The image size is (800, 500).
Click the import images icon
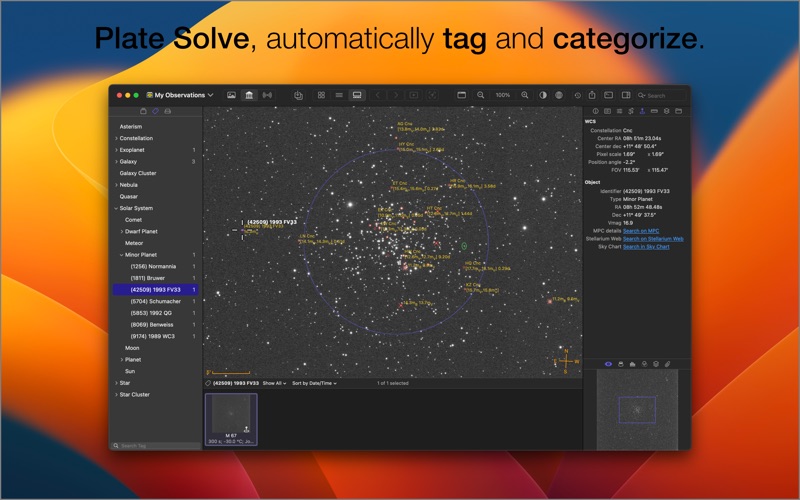pos(298,95)
